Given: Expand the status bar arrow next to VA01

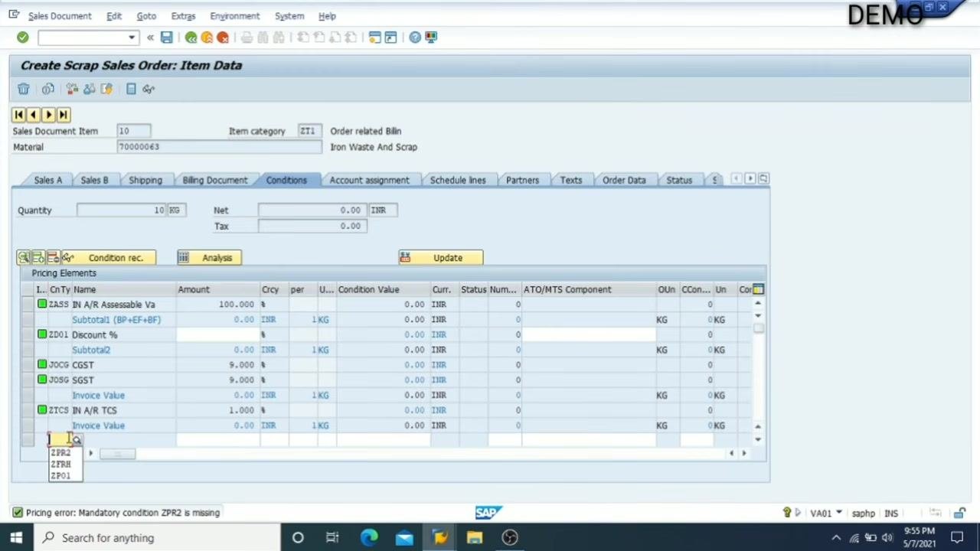Looking at the screenshot, I should 797,513.
